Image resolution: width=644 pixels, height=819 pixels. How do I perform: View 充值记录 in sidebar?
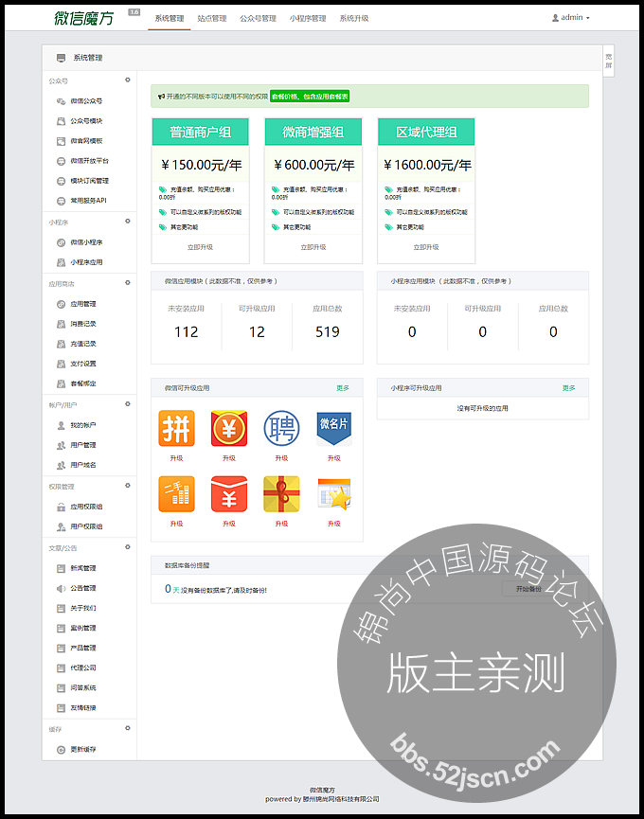[x=83, y=344]
